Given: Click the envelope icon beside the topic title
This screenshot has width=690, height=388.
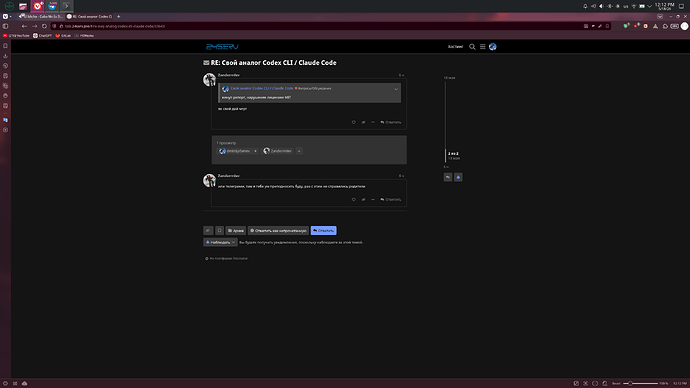Looking at the screenshot, I should (206, 63).
